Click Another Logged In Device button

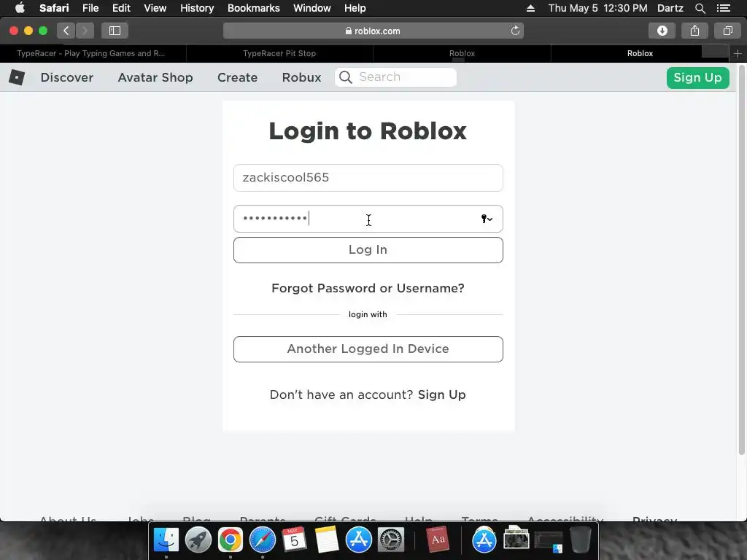pyautogui.click(x=368, y=349)
